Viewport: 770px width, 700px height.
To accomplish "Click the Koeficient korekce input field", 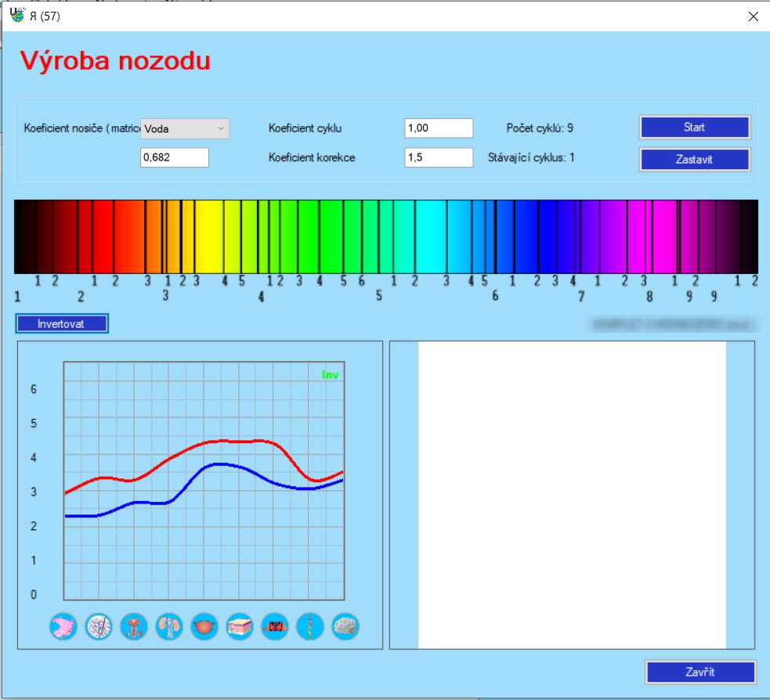I will (x=439, y=157).
